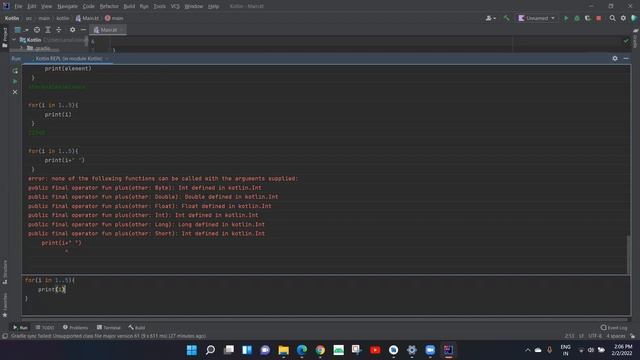Open the Unnamed run configuration dropdown
The image size is (640, 360).
[x=536, y=18]
